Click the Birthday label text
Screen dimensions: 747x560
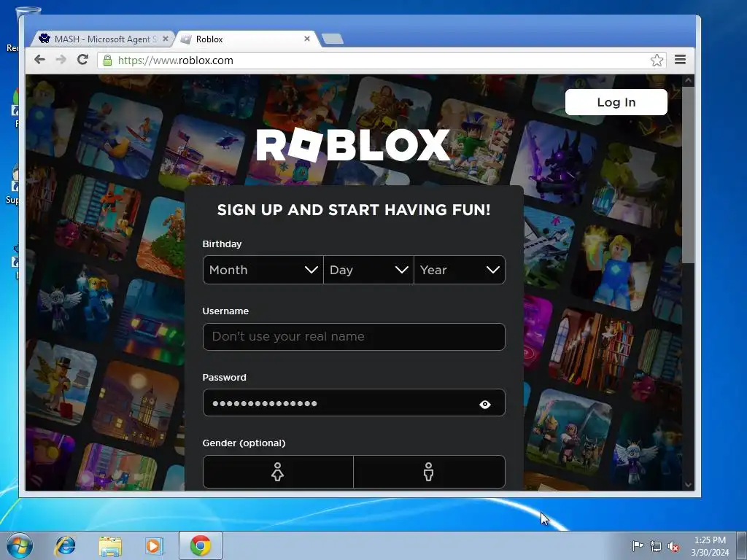pos(222,244)
